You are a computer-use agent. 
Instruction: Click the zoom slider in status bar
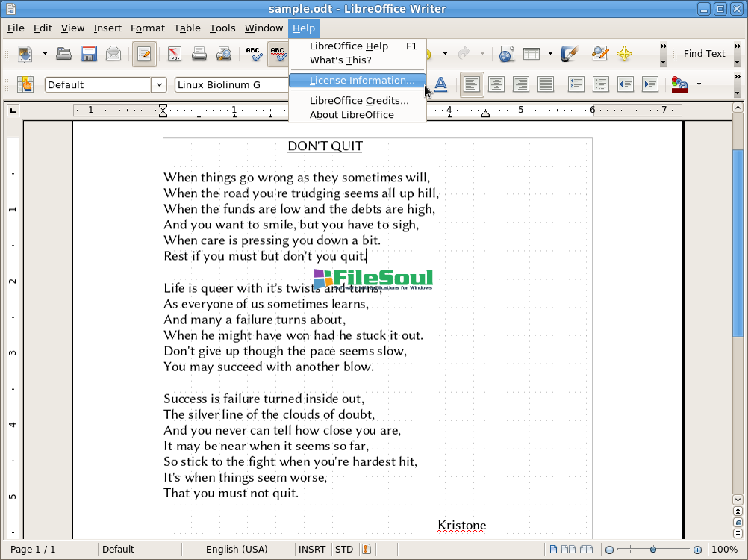[653, 550]
